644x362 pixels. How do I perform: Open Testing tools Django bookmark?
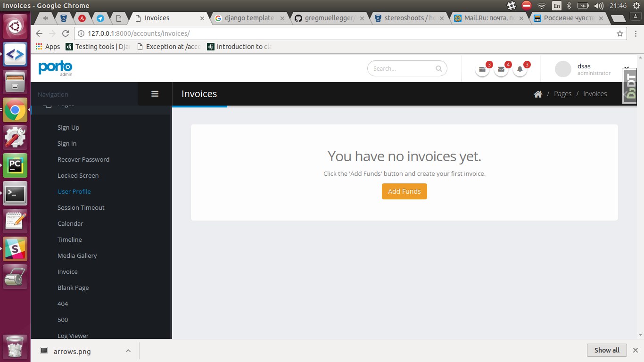pyautogui.click(x=98, y=47)
